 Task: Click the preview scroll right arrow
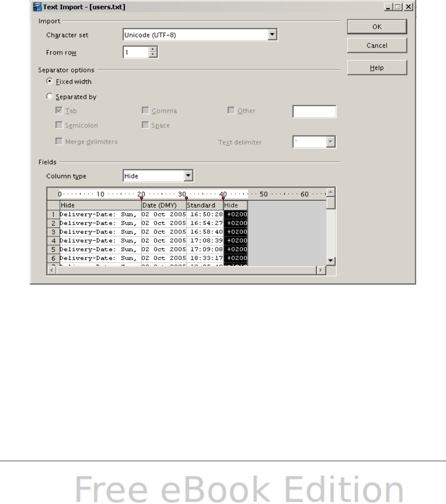tap(321, 270)
